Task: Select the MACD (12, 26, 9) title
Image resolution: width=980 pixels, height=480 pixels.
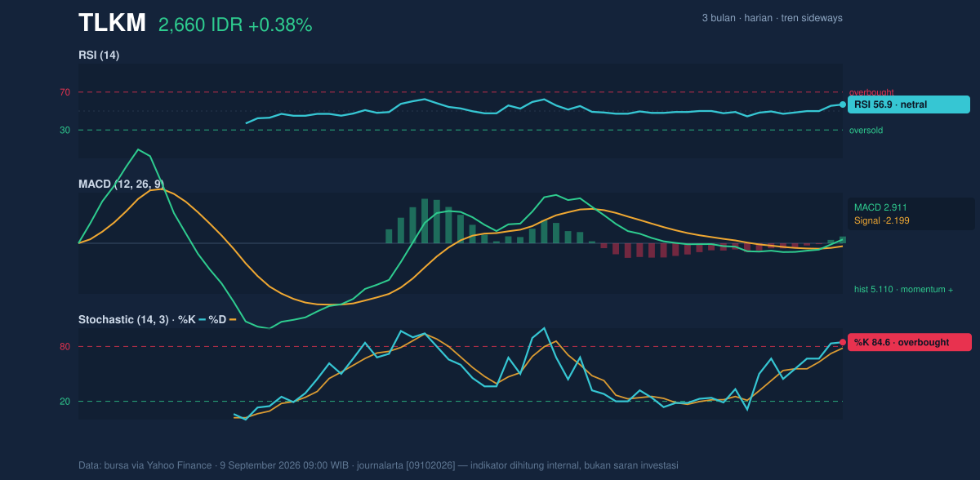Action: point(121,184)
